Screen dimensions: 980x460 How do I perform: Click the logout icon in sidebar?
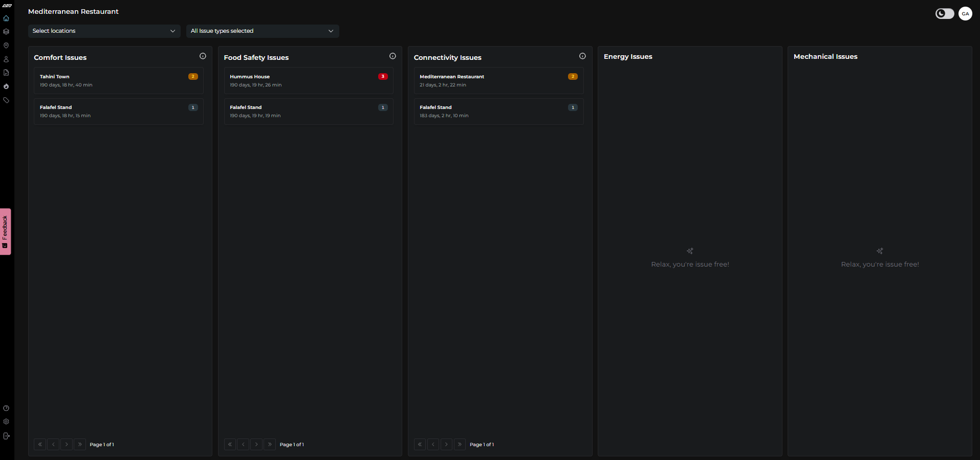6,436
